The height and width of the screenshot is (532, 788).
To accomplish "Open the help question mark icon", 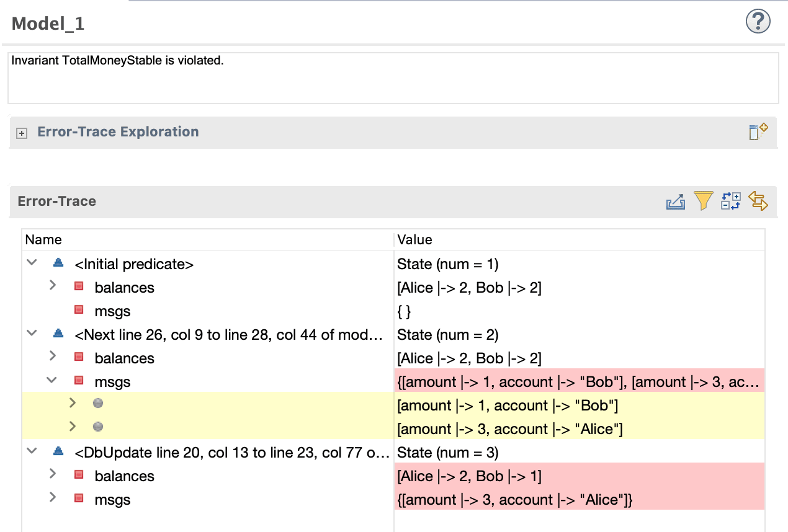I will (758, 22).
